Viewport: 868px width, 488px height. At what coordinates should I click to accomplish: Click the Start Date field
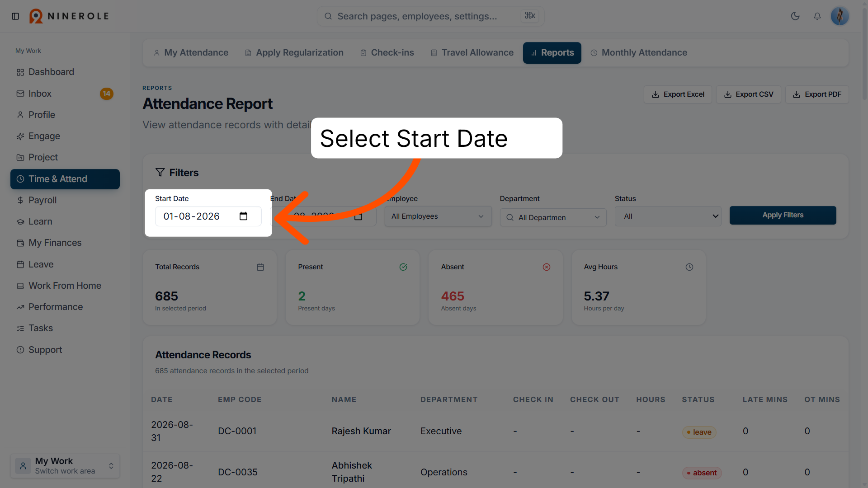pyautogui.click(x=208, y=216)
